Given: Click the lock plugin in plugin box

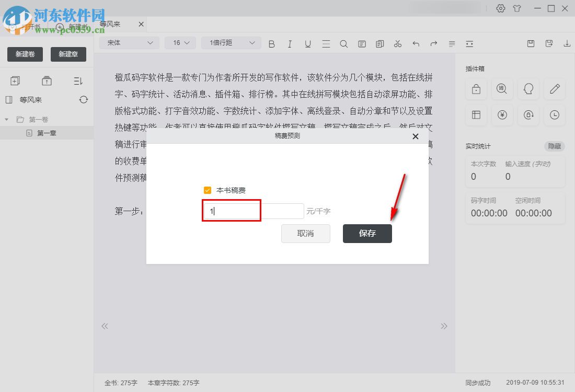Looking at the screenshot, I should tap(476, 89).
